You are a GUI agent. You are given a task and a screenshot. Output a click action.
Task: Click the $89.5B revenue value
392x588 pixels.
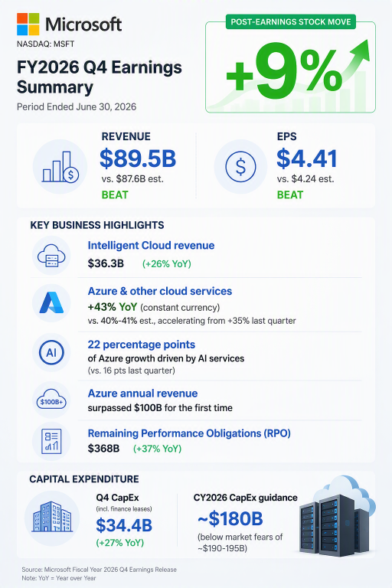click(138, 158)
